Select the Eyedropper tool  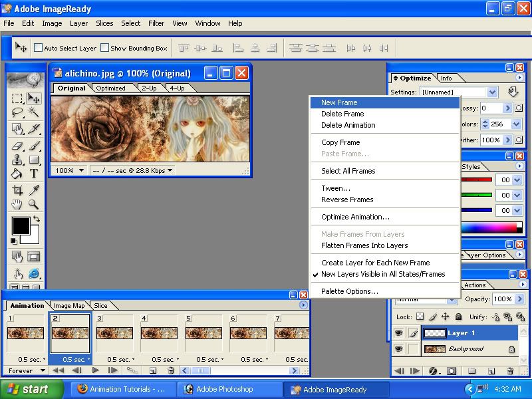click(x=33, y=190)
